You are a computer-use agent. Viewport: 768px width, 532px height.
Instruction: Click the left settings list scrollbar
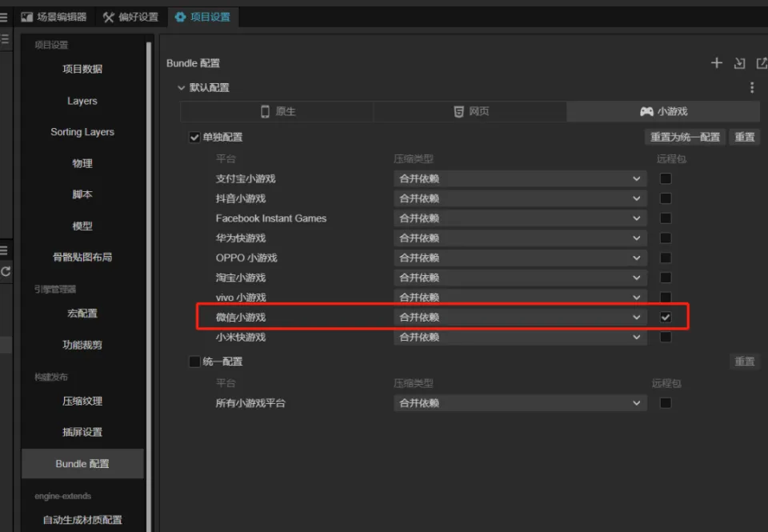tap(149, 240)
